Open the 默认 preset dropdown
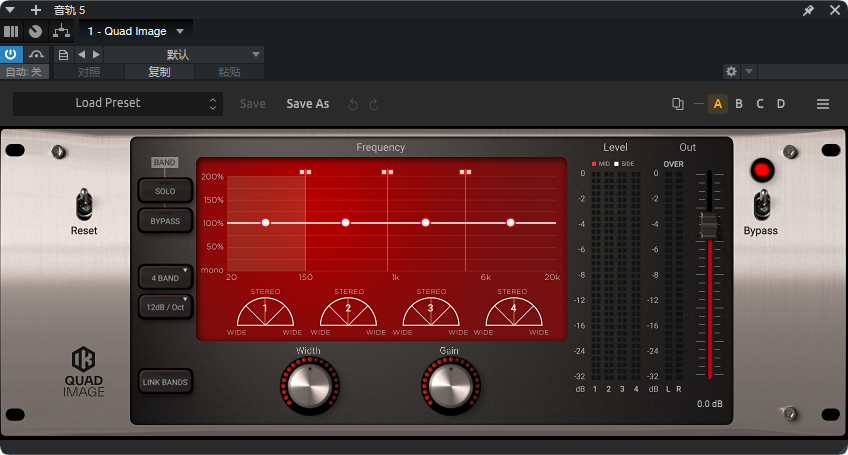 tap(183, 55)
